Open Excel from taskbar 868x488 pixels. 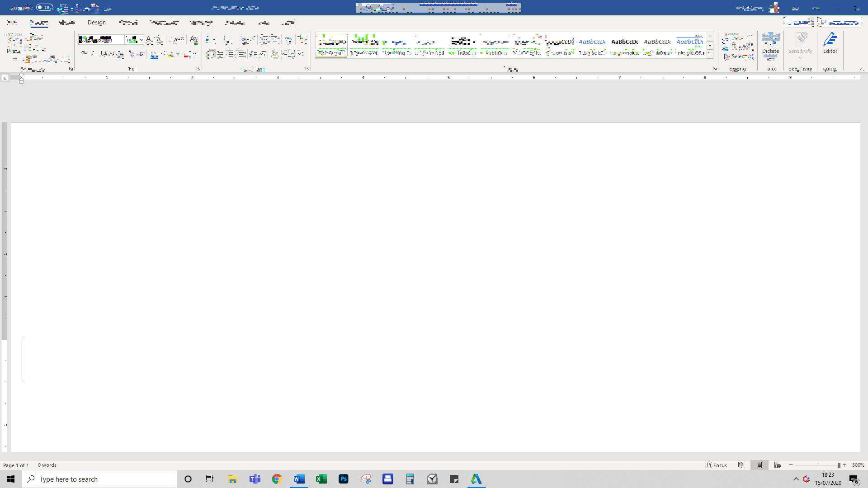point(321,479)
